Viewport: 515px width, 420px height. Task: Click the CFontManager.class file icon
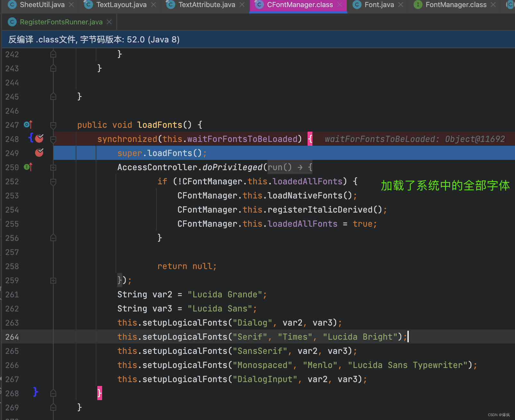[259, 5]
